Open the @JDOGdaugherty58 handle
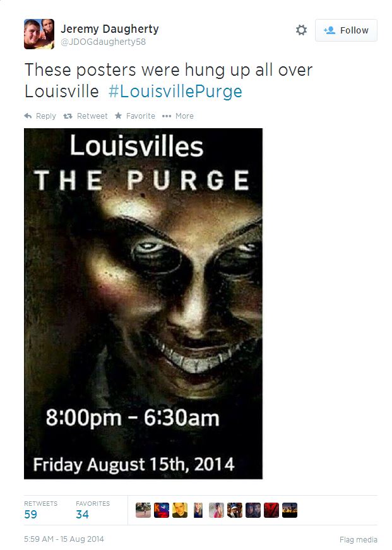The width and height of the screenshot is (392, 550). coord(103,42)
